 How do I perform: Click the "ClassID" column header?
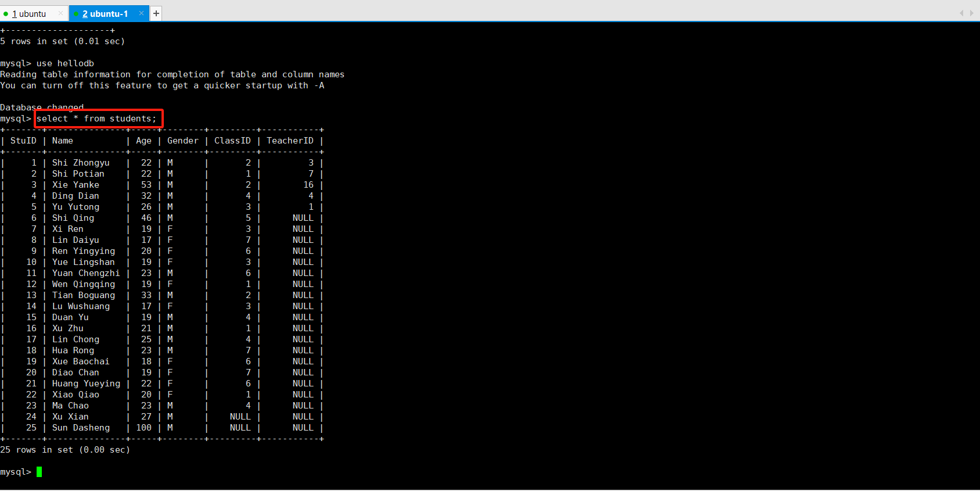tap(232, 141)
